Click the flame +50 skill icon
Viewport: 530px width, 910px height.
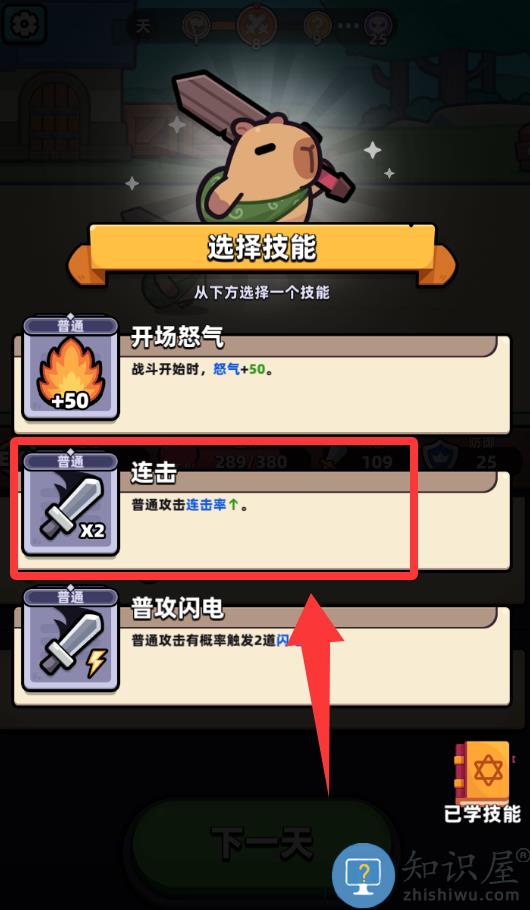(71, 368)
